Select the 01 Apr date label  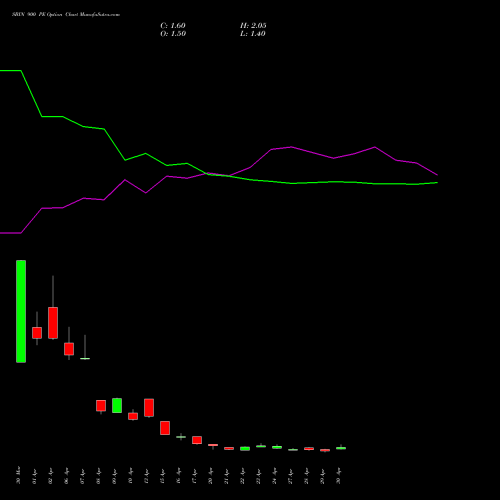34,476
